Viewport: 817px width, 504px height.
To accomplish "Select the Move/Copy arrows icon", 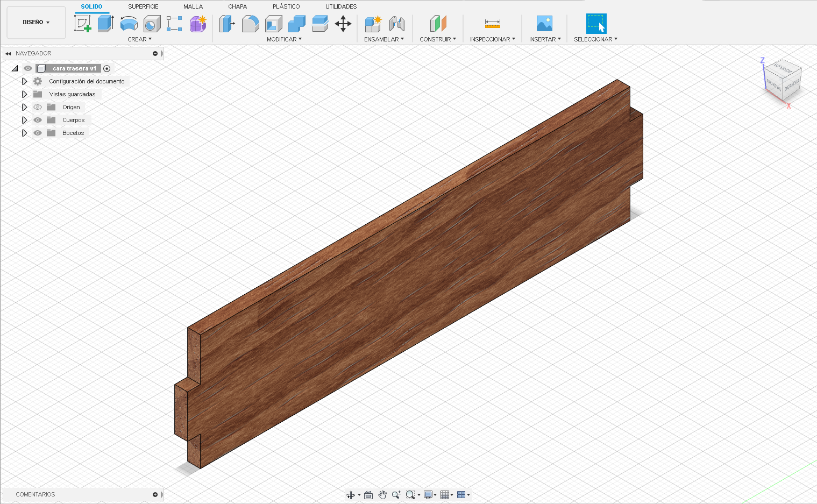I will tap(343, 24).
